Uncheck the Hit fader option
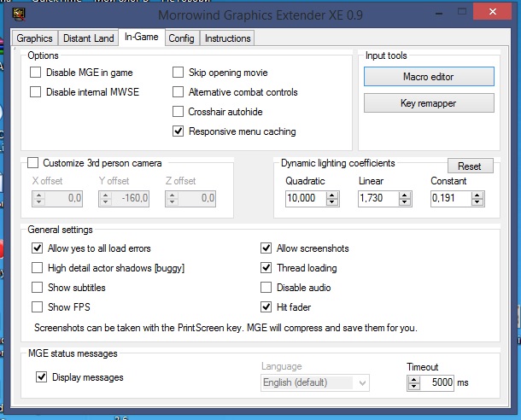This screenshot has width=521, height=420. (266, 306)
